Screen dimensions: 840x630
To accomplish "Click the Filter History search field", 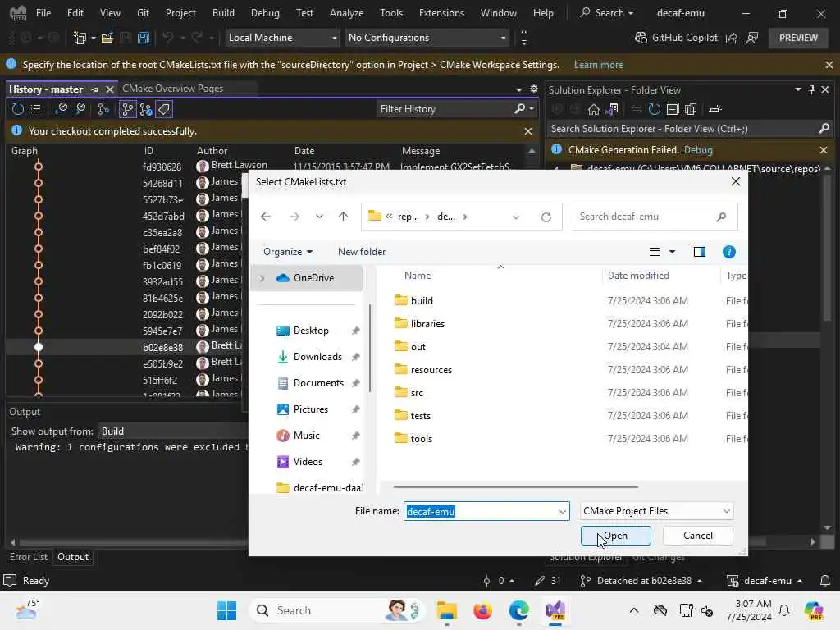I will (445, 109).
